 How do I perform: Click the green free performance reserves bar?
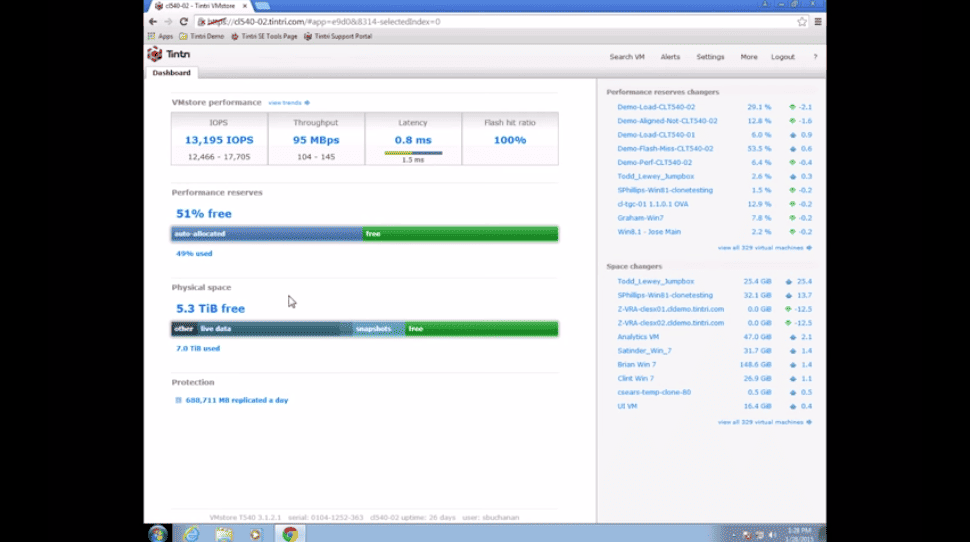460,234
